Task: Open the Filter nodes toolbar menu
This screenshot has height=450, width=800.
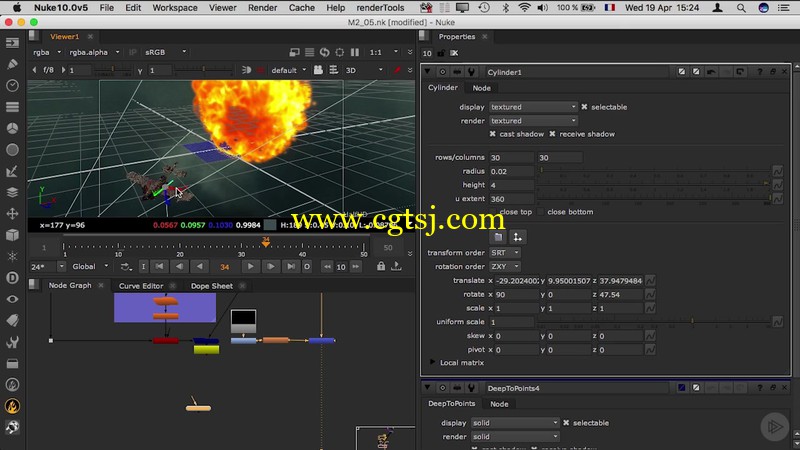Action: pos(12,150)
